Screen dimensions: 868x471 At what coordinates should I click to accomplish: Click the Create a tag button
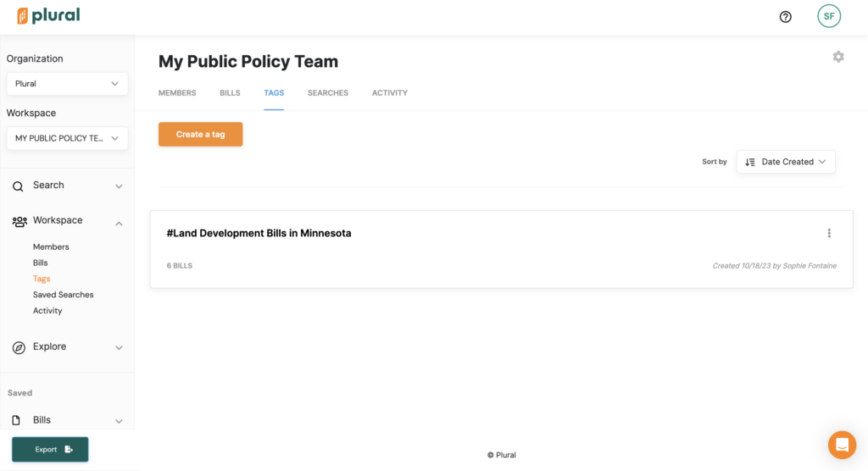point(200,134)
